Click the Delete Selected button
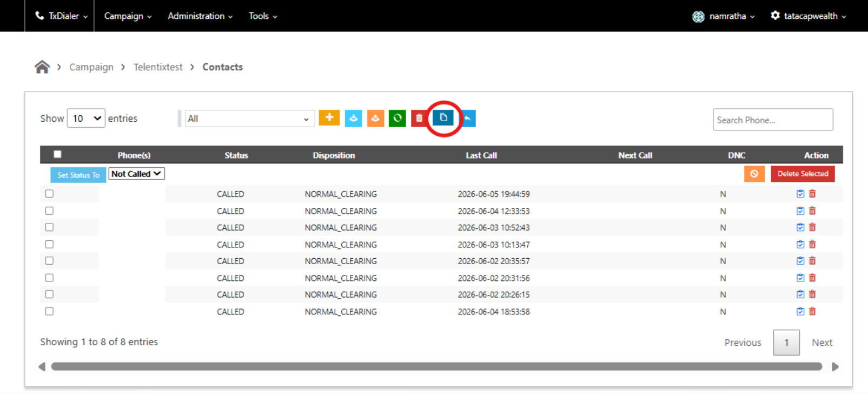 pos(803,174)
